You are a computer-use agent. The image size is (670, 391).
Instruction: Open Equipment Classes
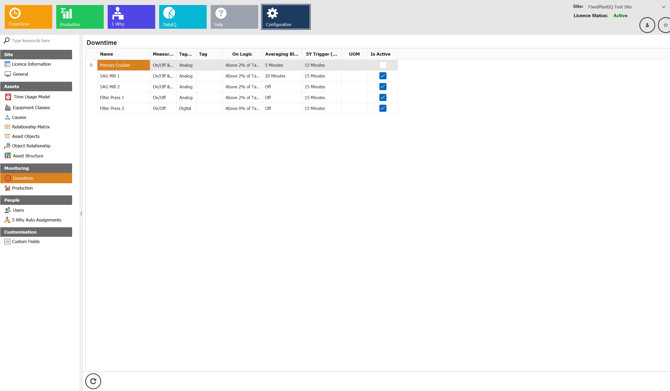(31, 108)
